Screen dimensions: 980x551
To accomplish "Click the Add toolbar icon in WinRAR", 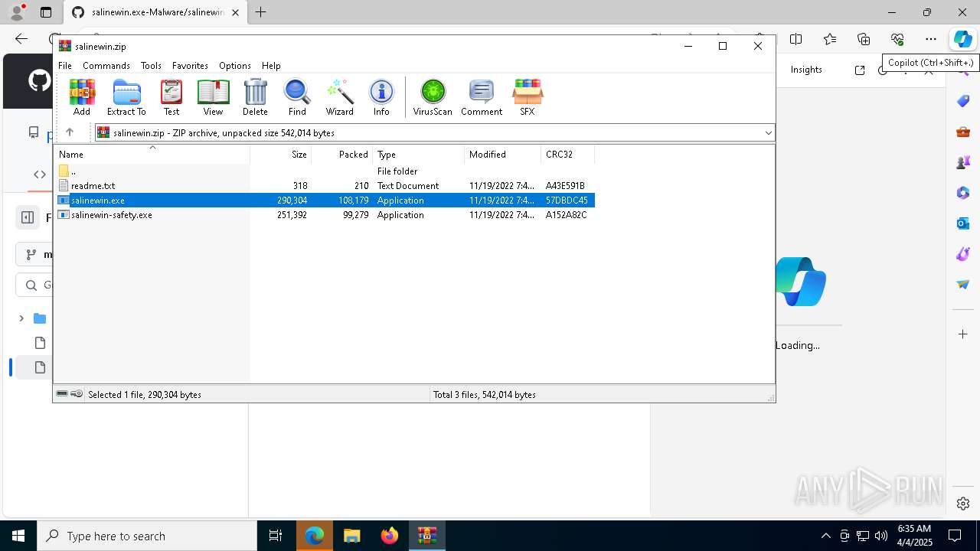I will click(82, 97).
